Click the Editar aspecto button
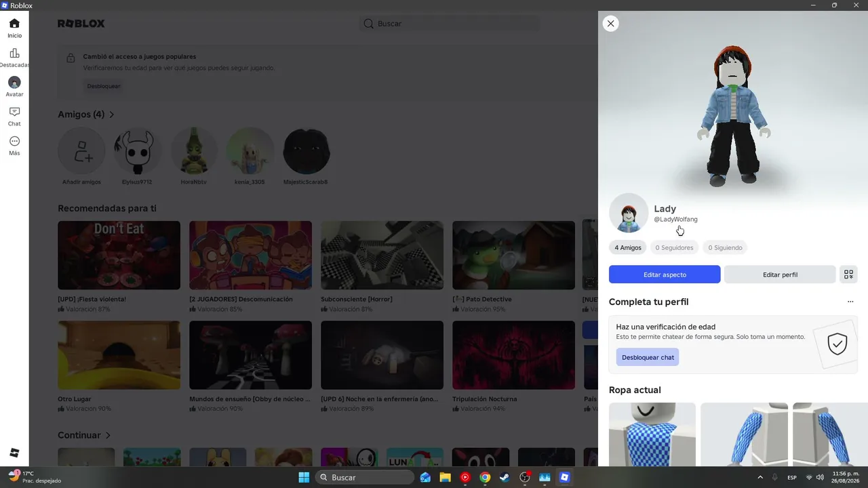This screenshot has height=488, width=868. pos(665,274)
